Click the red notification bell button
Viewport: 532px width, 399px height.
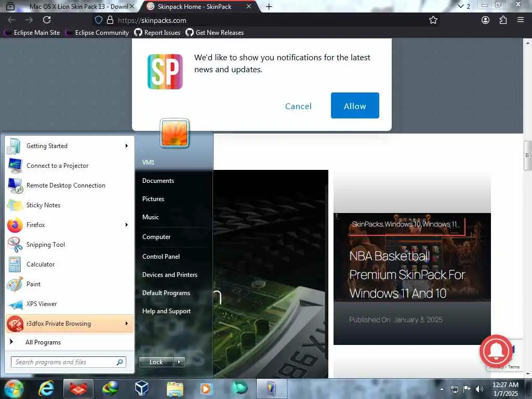click(x=496, y=352)
